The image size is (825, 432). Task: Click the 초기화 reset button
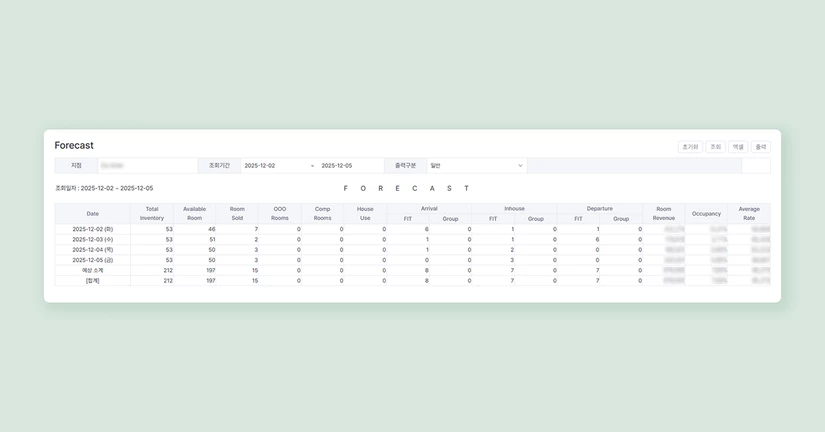point(690,147)
